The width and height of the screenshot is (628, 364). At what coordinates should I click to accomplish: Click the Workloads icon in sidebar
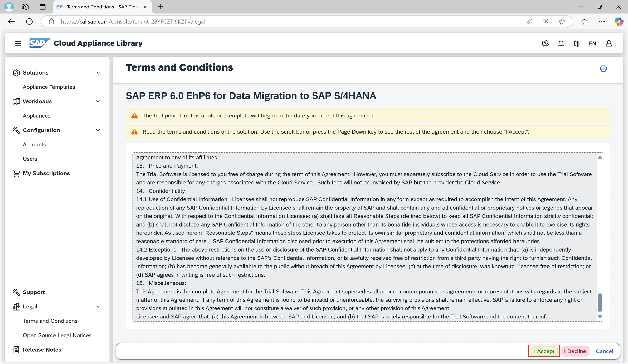click(x=16, y=101)
